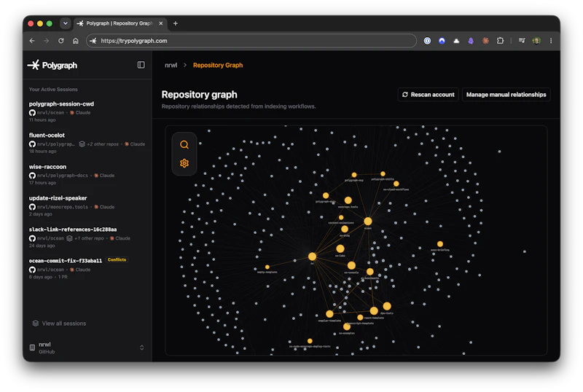Open graph settings gear icon
Image resolution: width=583 pixels, height=392 pixels.
pyautogui.click(x=184, y=163)
